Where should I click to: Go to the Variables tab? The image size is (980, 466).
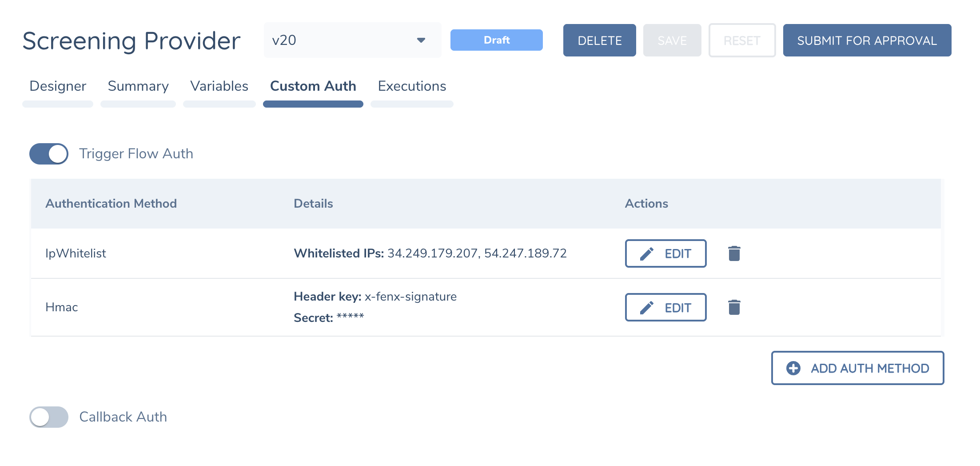(x=219, y=86)
